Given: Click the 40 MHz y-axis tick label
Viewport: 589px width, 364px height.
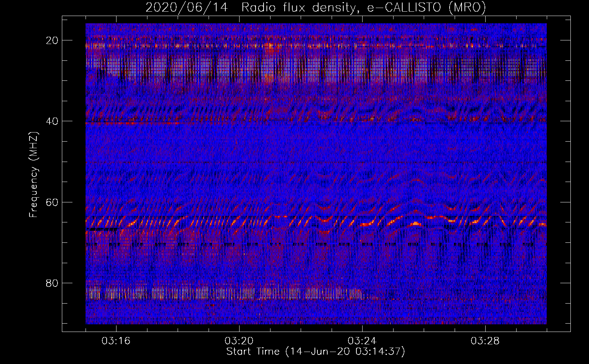Looking at the screenshot, I should pyautogui.click(x=52, y=121).
